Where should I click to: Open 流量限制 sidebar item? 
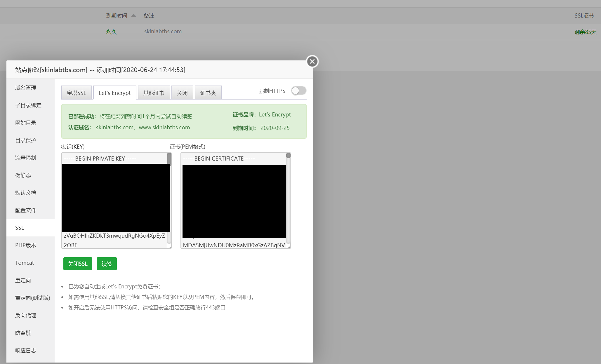tap(30, 158)
